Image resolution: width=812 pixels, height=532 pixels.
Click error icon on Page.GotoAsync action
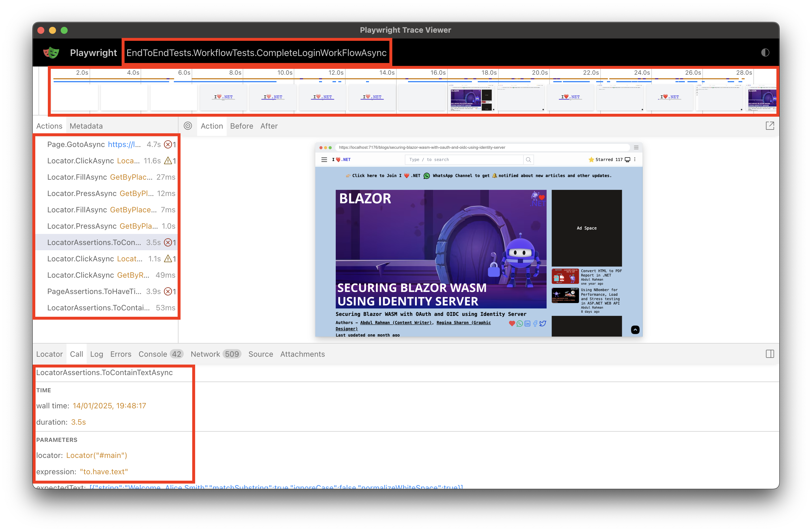(168, 144)
